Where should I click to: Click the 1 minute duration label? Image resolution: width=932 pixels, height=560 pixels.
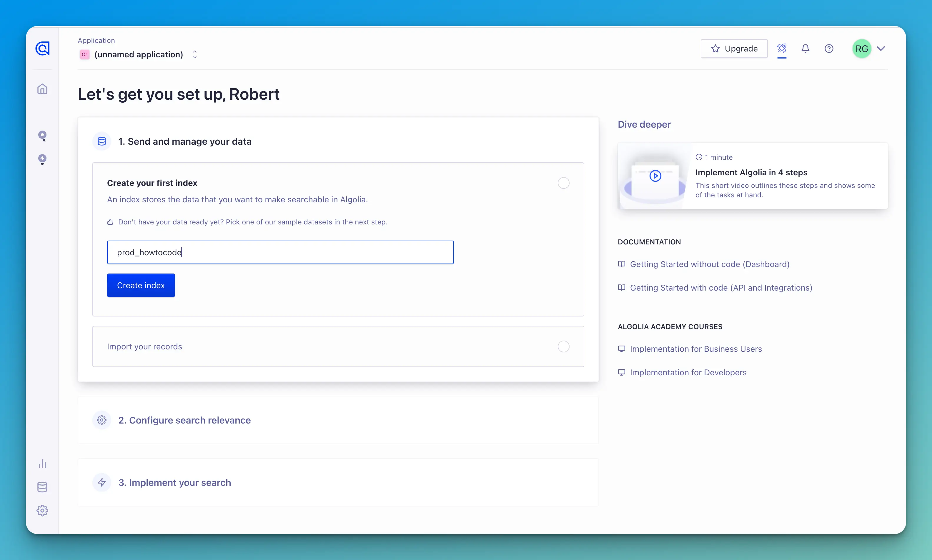point(718,157)
